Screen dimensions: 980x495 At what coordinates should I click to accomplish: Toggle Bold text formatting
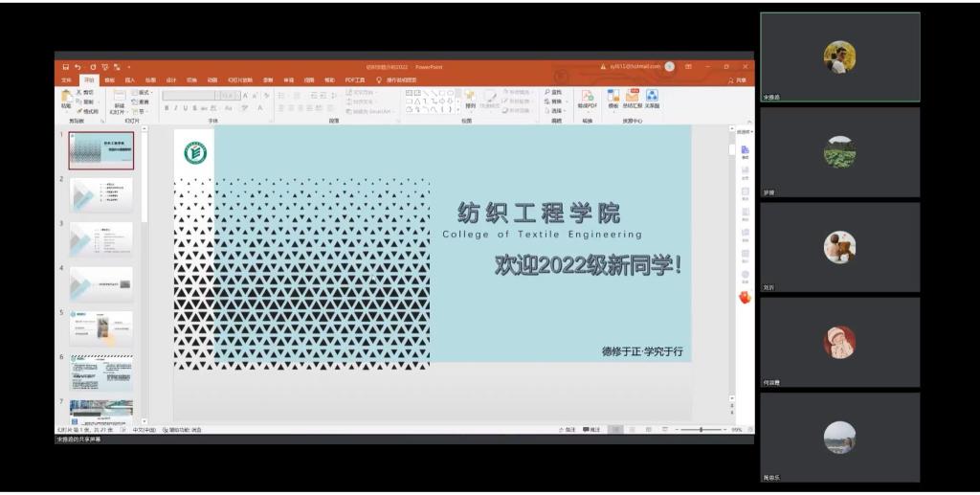pos(167,108)
